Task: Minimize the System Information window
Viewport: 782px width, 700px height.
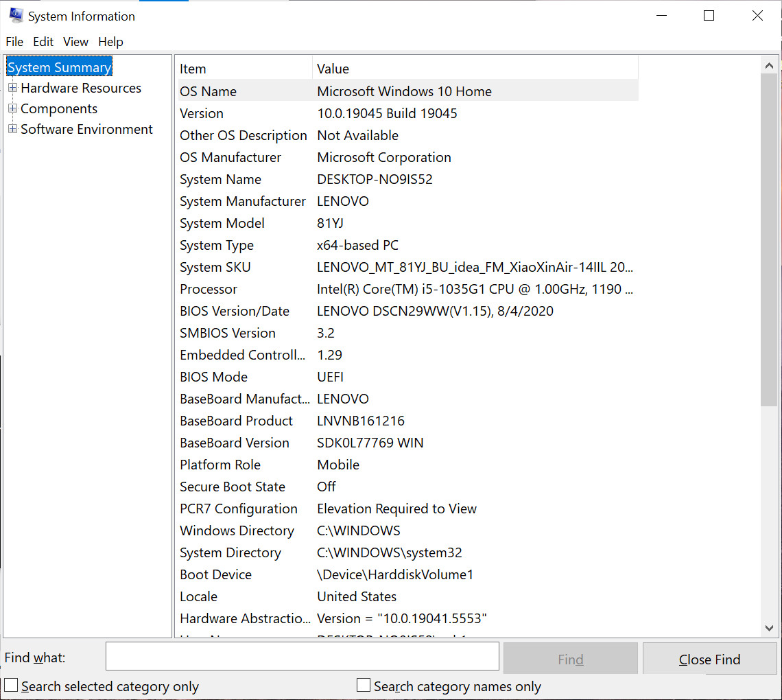Action: point(662,16)
